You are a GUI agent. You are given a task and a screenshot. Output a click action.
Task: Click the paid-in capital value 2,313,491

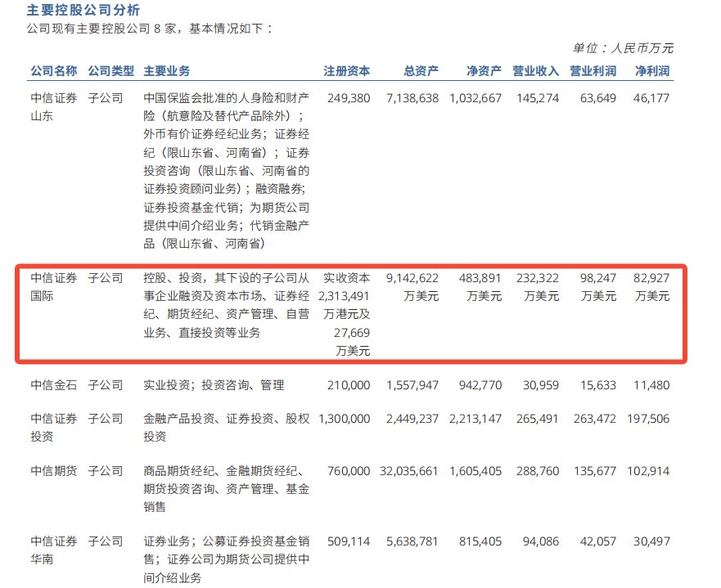click(x=344, y=296)
